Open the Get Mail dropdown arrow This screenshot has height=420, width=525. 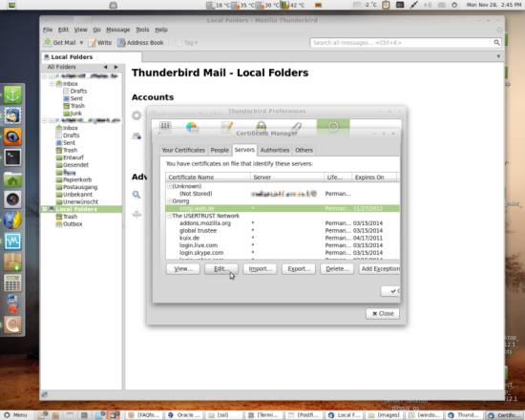(81, 43)
